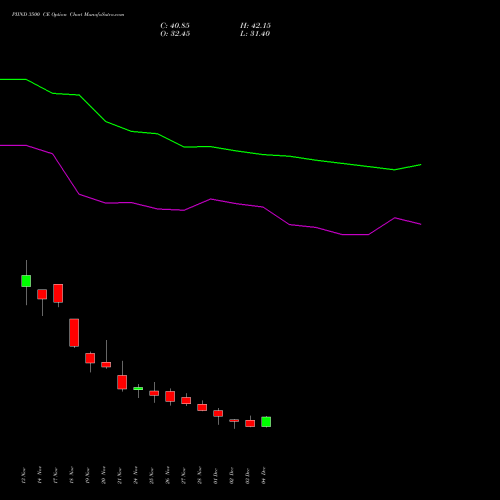Image resolution: width=500 pixels, height=500 pixels.
Task: Click the high price value H: 42.15
Action: coord(255,26)
